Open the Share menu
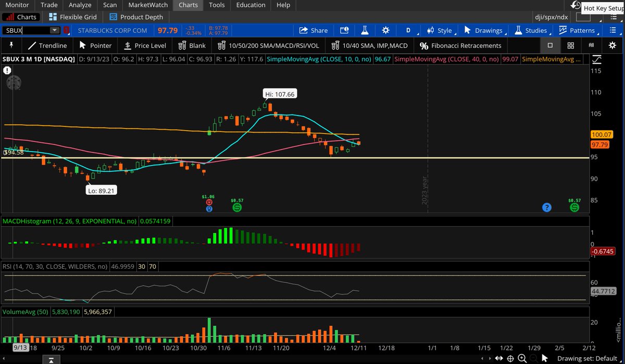625x364 pixels. [312, 30]
